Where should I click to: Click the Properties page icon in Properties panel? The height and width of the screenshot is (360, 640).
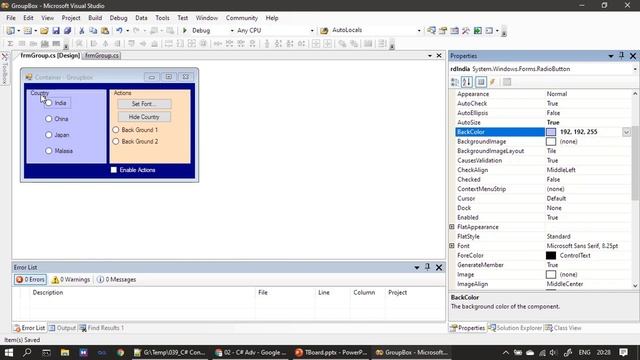481,82
